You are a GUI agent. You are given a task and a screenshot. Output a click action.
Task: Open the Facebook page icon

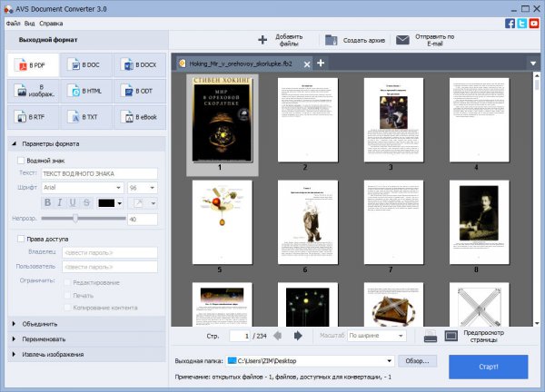pyautogui.click(x=510, y=24)
